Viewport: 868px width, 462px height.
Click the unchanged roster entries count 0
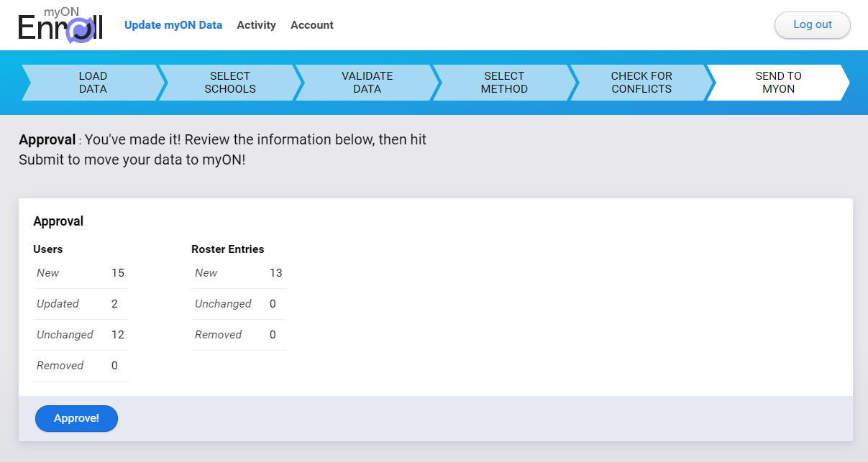(x=273, y=304)
